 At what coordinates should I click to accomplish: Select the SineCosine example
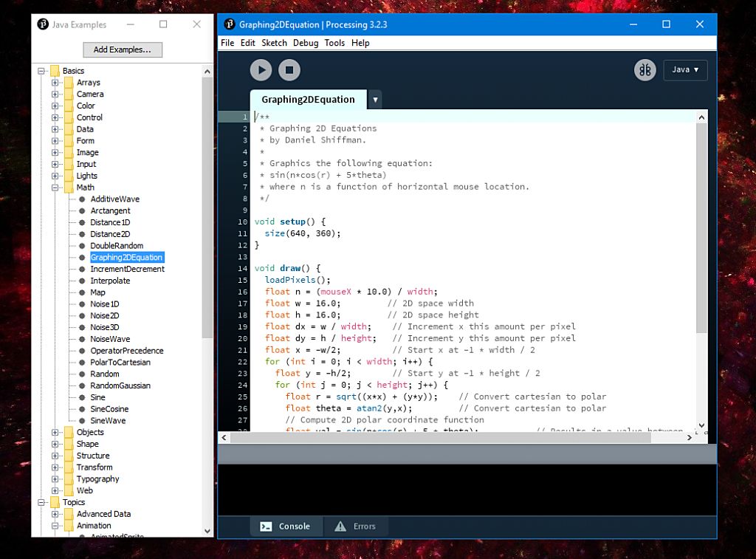109,409
